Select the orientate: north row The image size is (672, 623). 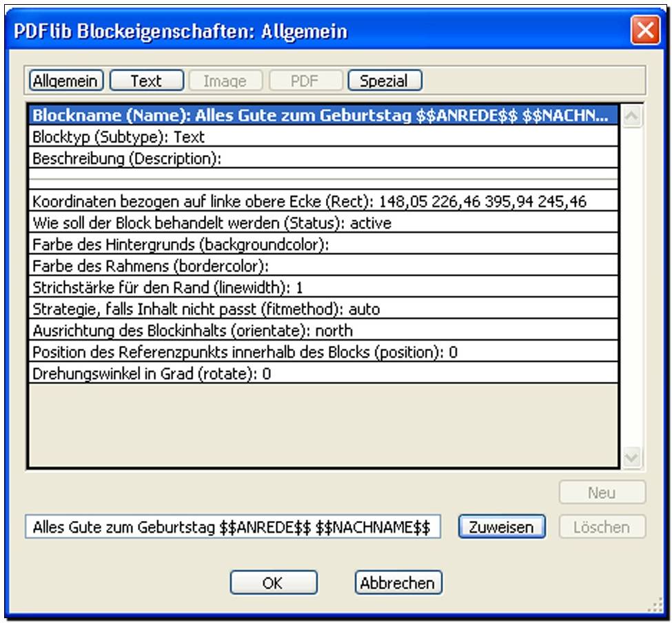[x=323, y=330]
